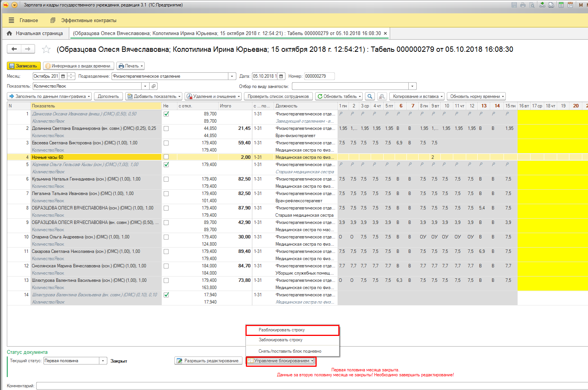
Task: Open the calendar icon in title bar
Action: tap(570, 5)
